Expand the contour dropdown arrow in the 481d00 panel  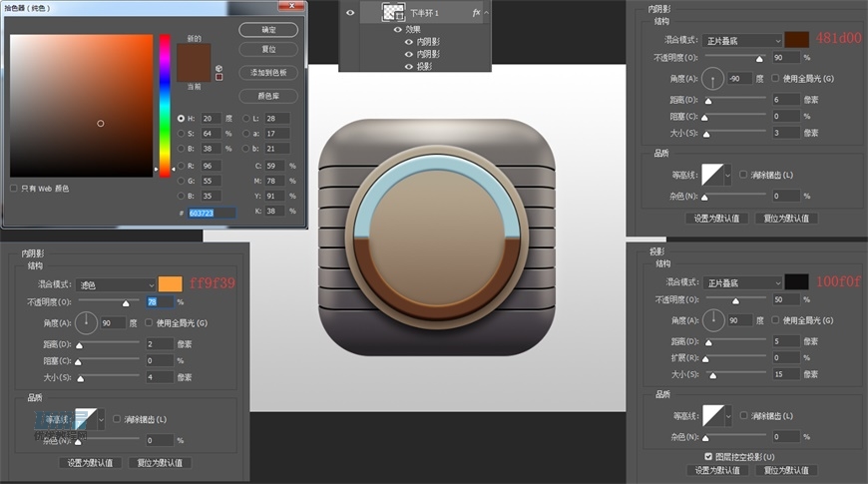(728, 174)
